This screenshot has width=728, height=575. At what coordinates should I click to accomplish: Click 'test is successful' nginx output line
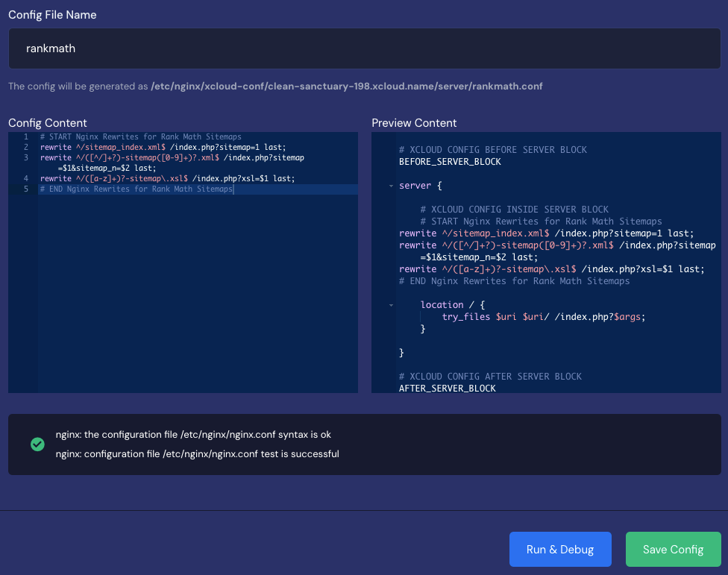pyautogui.click(x=198, y=454)
